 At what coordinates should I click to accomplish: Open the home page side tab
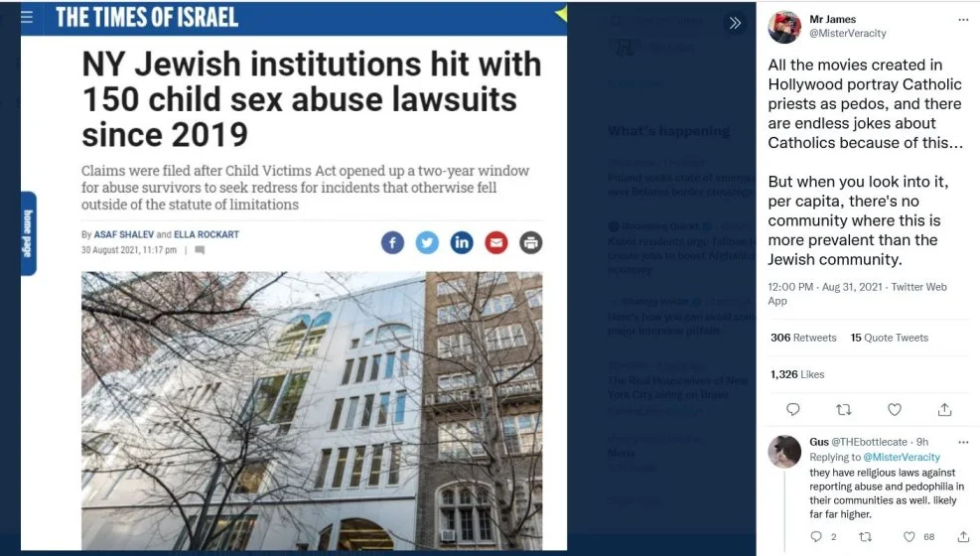28,233
